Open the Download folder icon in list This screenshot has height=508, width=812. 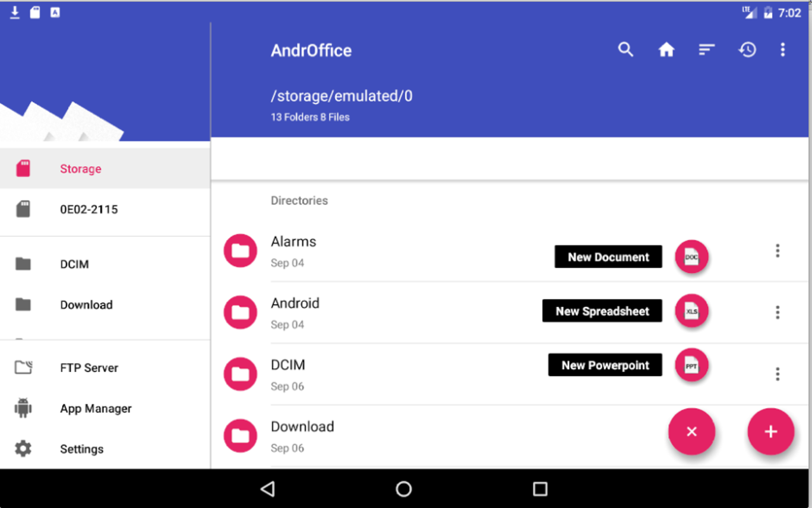pos(240,436)
